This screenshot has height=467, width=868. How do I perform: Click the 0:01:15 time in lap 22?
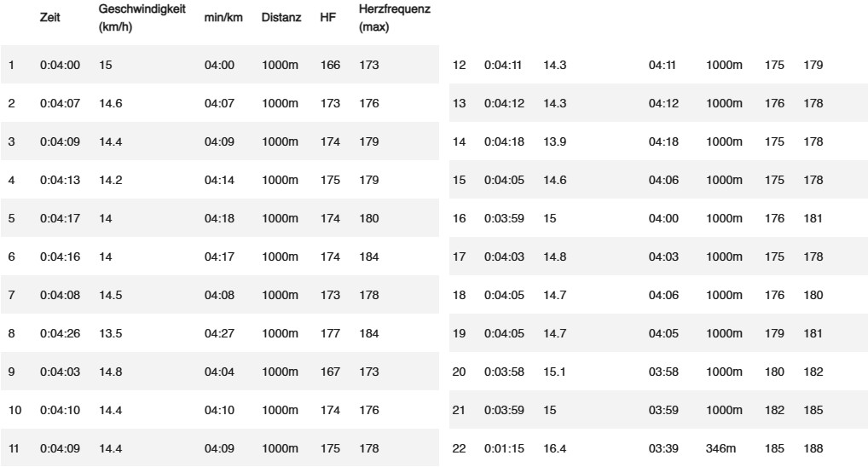tap(504, 448)
